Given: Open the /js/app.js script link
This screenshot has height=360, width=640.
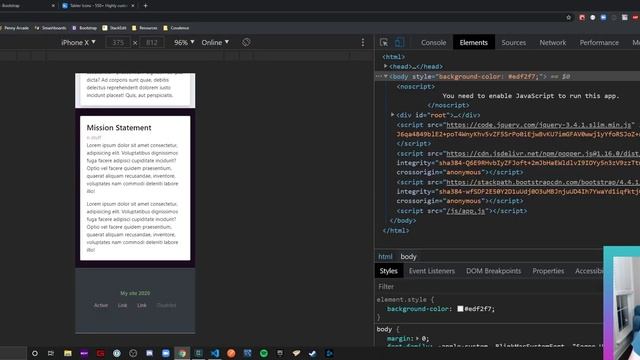Looking at the screenshot, I should 466,211.
